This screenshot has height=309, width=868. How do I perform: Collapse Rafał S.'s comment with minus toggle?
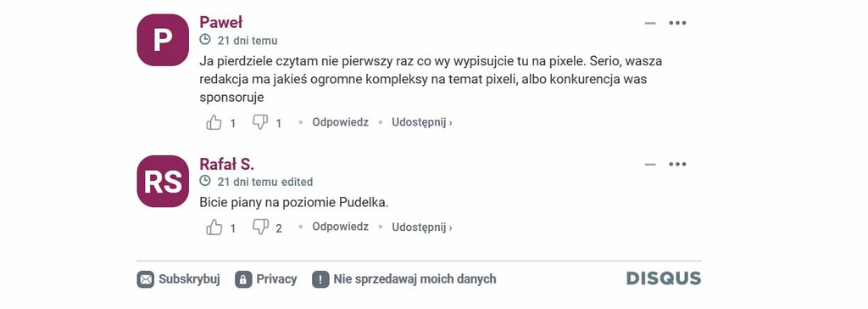[650, 164]
